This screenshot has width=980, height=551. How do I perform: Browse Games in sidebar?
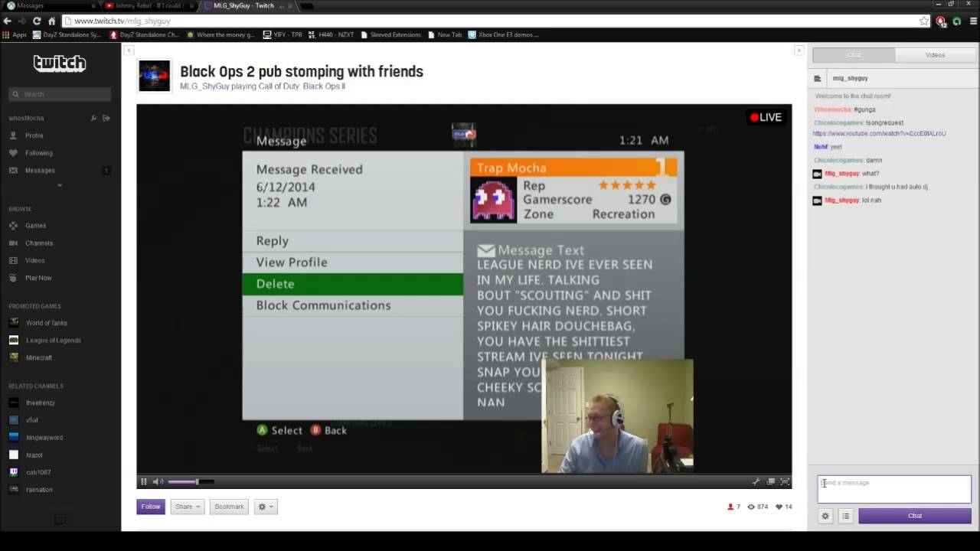(36, 226)
